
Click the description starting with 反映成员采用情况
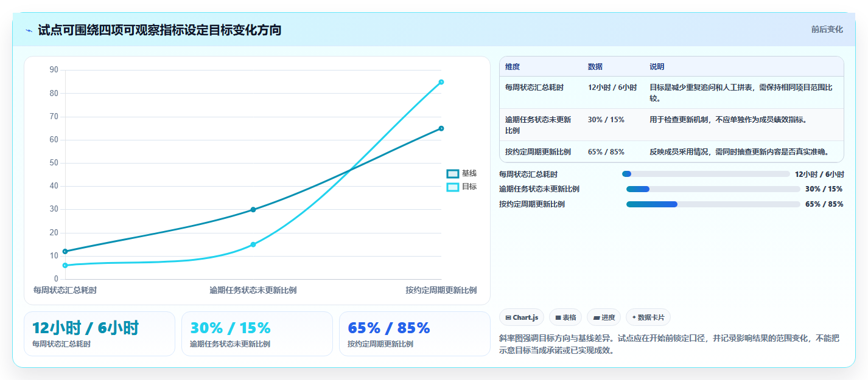739,152
